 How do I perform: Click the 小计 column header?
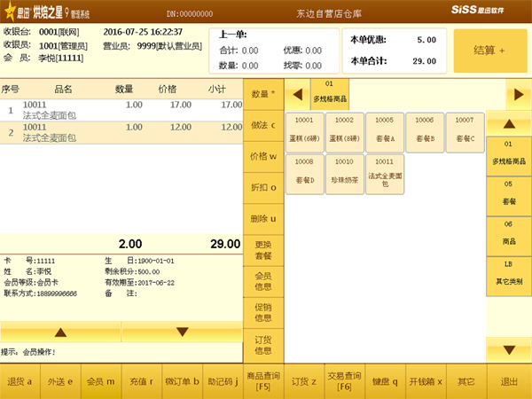(217, 90)
